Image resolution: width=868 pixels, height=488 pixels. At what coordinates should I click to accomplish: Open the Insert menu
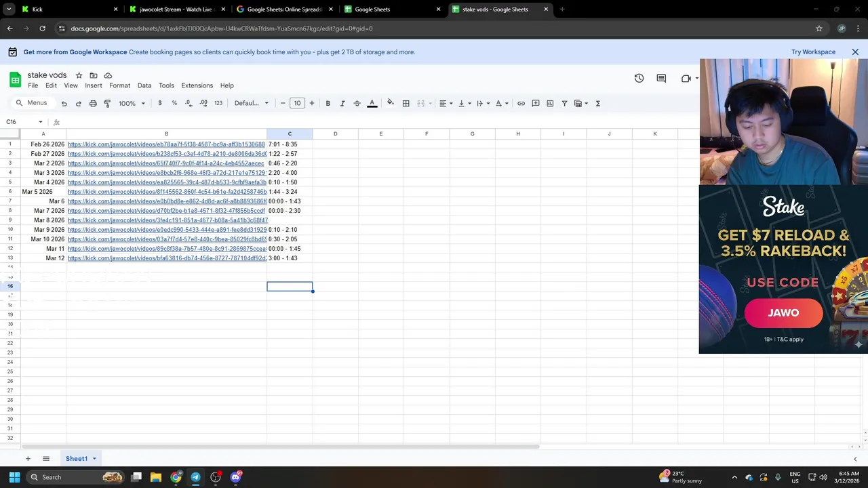pos(94,85)
